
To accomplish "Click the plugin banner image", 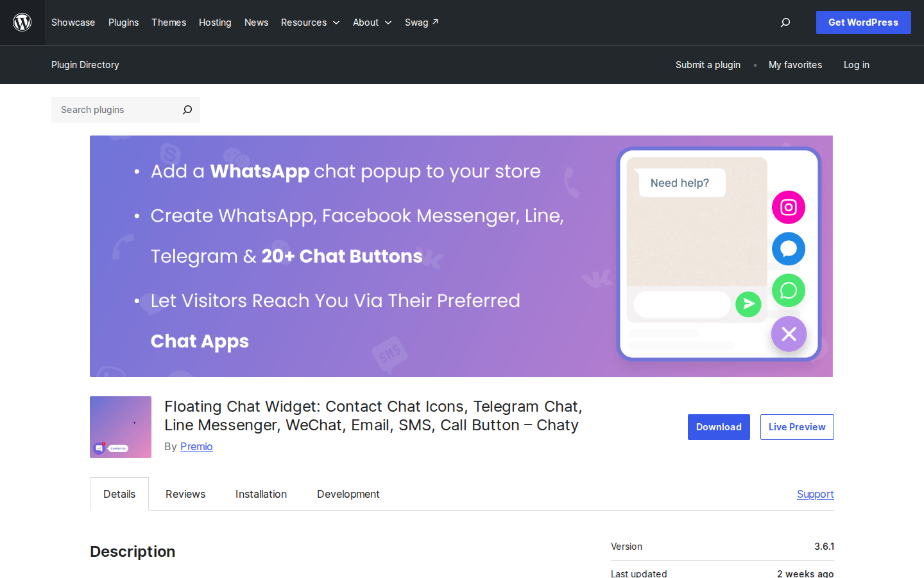I will 461,256.
